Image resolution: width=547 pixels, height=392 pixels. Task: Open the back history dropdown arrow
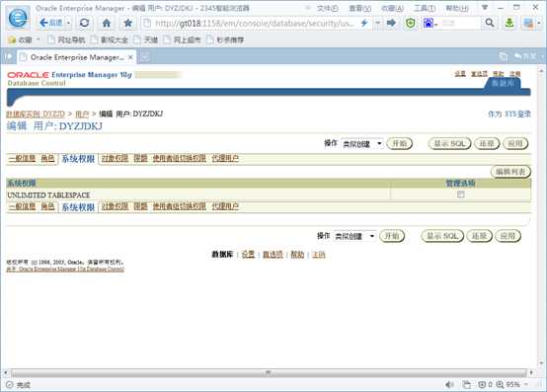pos(69,23)
